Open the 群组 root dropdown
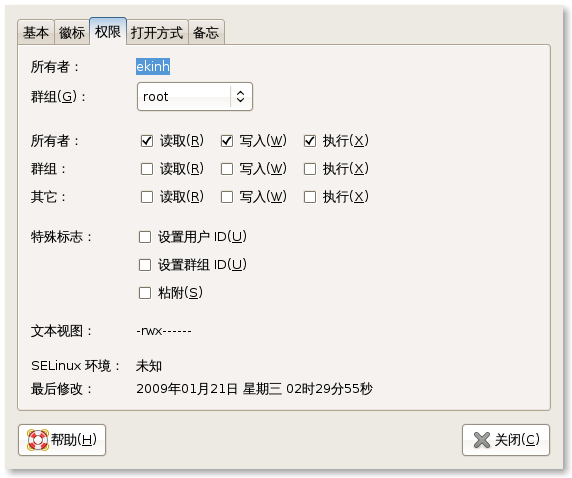Image resolution: width=572 pixels, height=478 pixels. click(195, 97)
